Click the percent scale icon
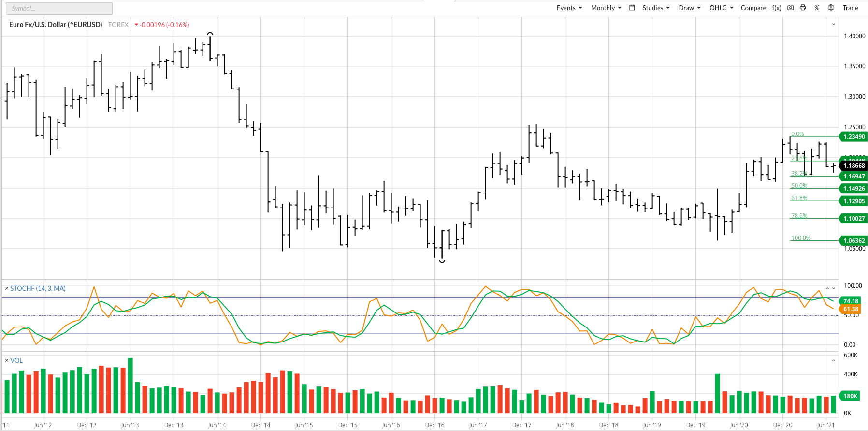 [817, 8]
